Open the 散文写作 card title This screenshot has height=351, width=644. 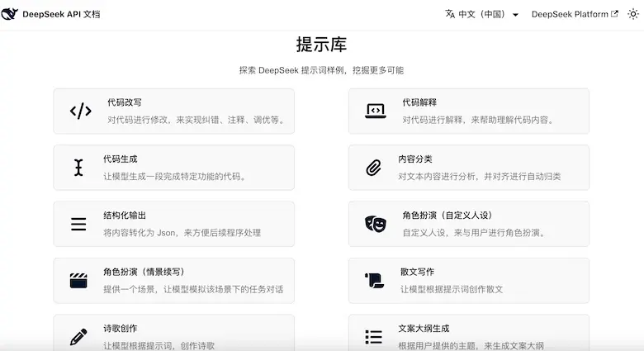click(417, 272)
